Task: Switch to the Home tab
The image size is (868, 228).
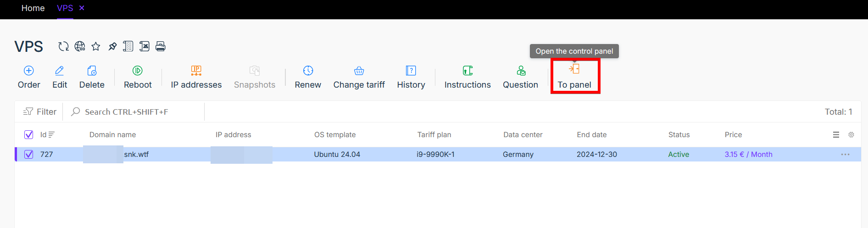Action: pos(33,8)
